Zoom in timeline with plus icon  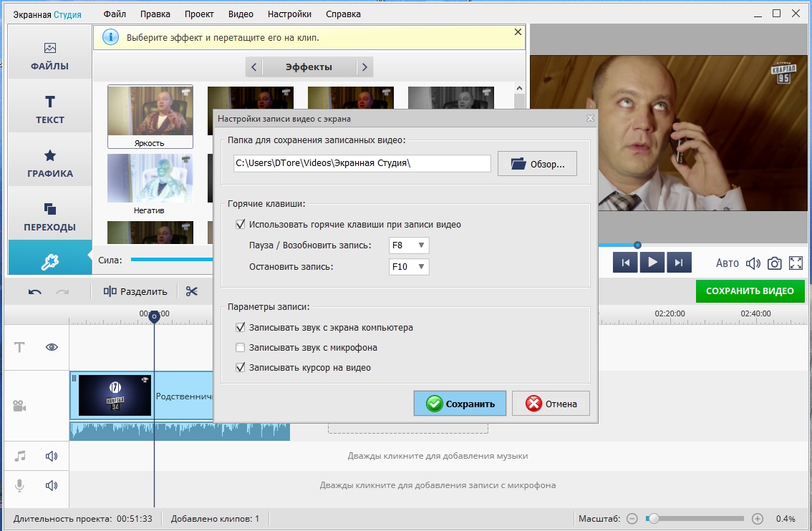click(x=758, y=518)
